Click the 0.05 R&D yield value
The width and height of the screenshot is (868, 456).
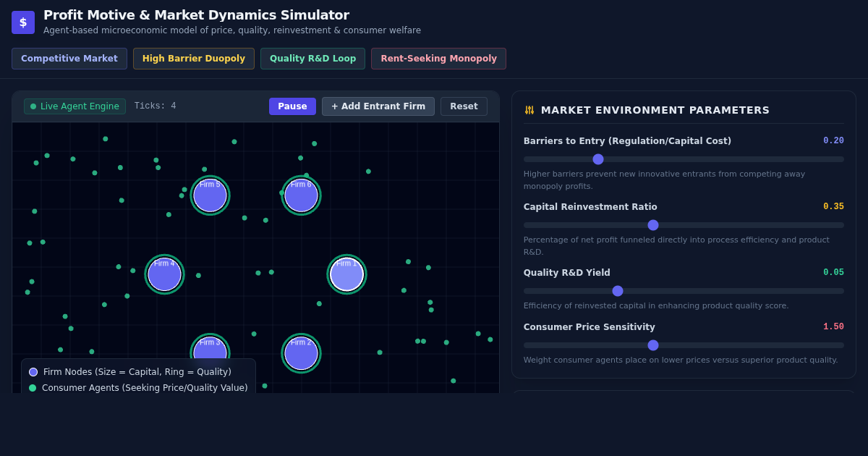pos(833,273)
